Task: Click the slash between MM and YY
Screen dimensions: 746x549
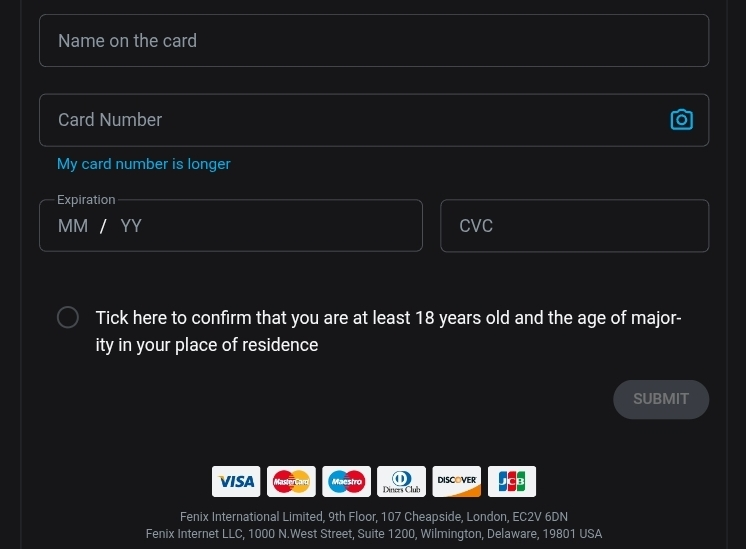Action: click(103, 226)
